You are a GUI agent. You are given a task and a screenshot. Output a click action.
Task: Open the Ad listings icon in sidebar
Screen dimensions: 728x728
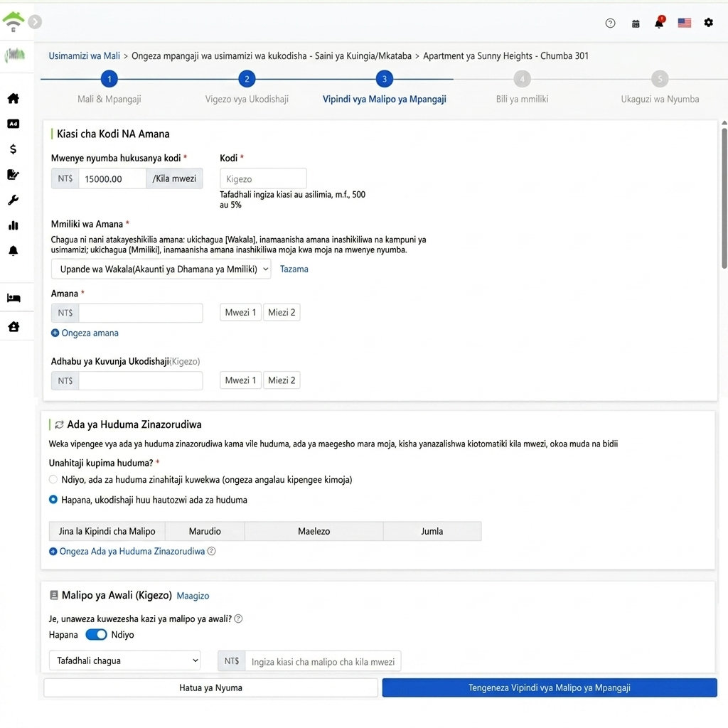click(14, 124)
